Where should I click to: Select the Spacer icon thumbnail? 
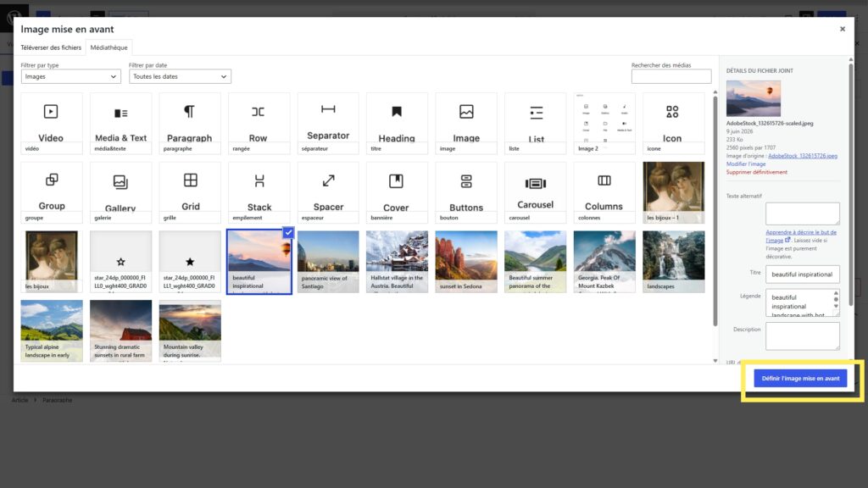click(x=328, y=192)
